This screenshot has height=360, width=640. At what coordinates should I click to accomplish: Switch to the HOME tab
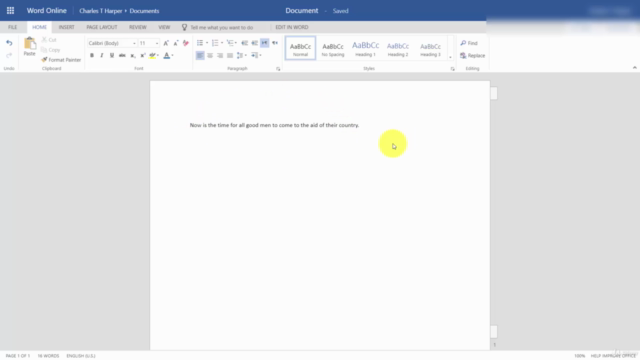point(39,27)
